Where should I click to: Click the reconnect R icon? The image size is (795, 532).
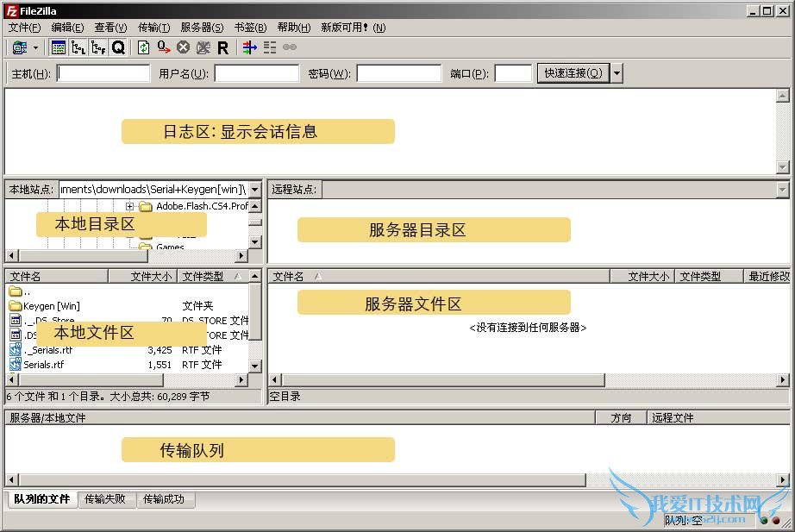(x=222, y=47)
